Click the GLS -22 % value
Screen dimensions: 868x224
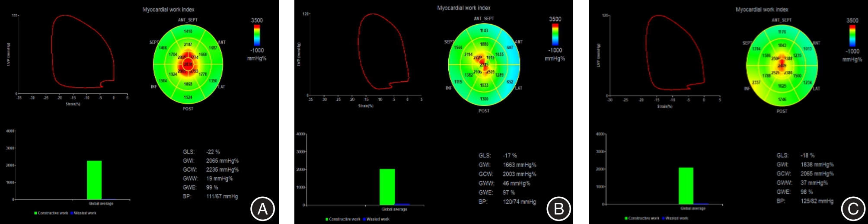213,152
